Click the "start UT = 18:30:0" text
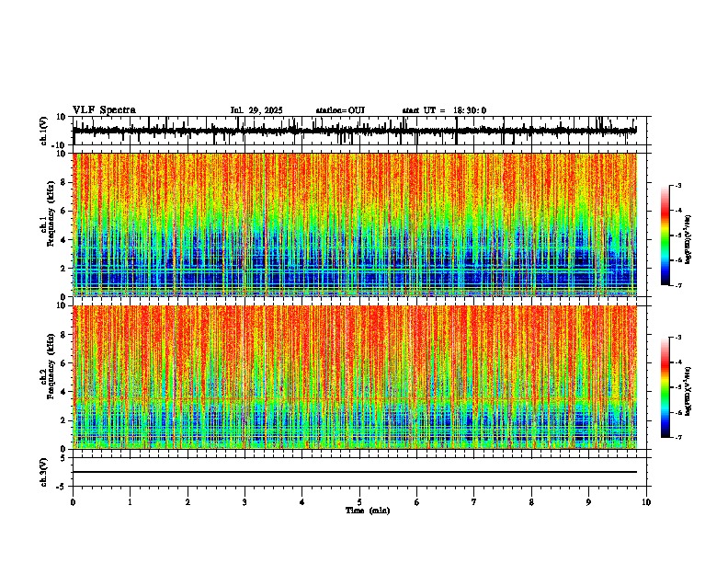 click(444, 110)
